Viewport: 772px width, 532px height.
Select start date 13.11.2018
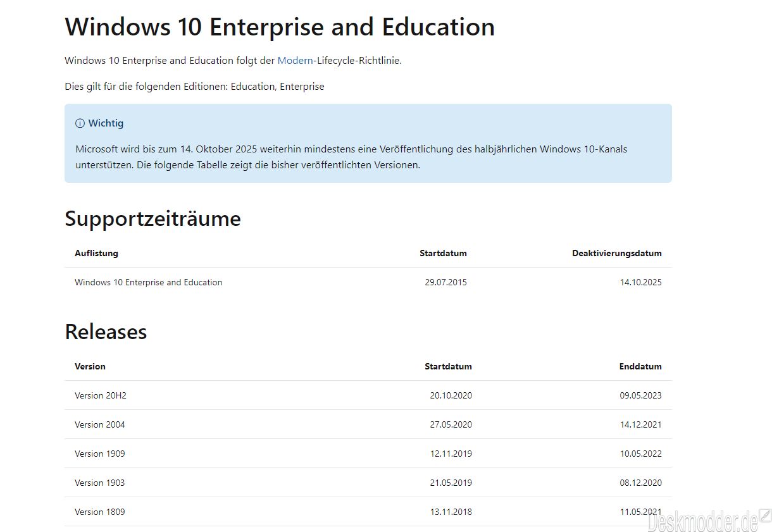pos(451,512)
